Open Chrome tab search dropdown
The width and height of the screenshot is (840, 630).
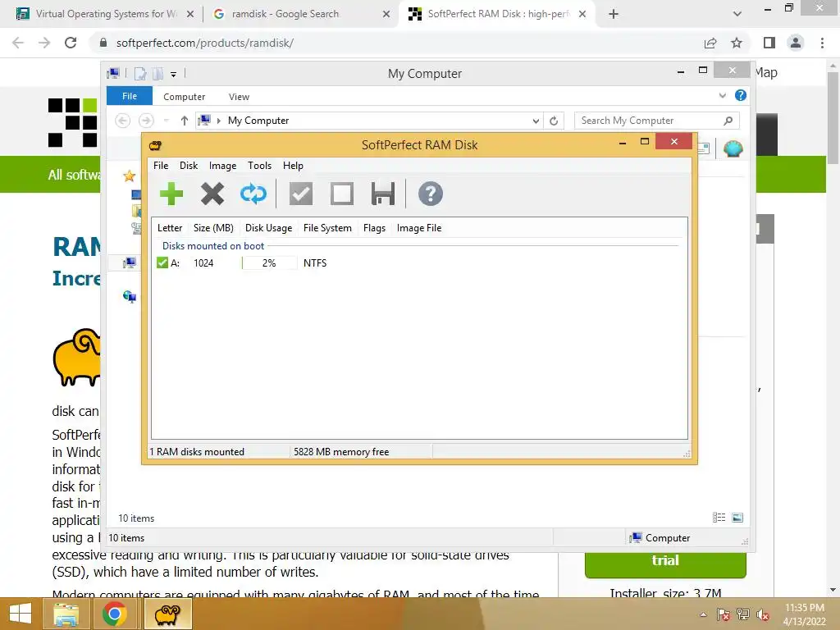click(x=737, y=14)
